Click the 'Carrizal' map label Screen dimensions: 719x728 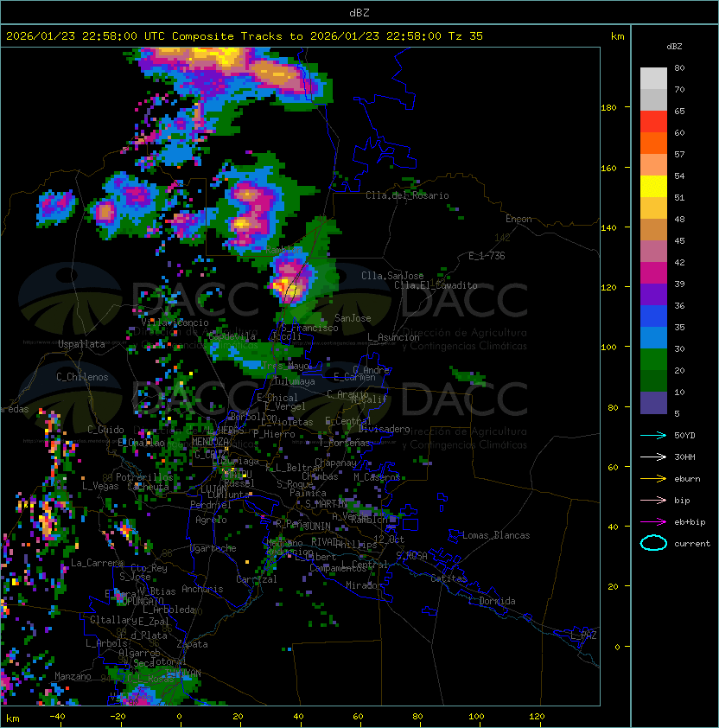(257, 579)
